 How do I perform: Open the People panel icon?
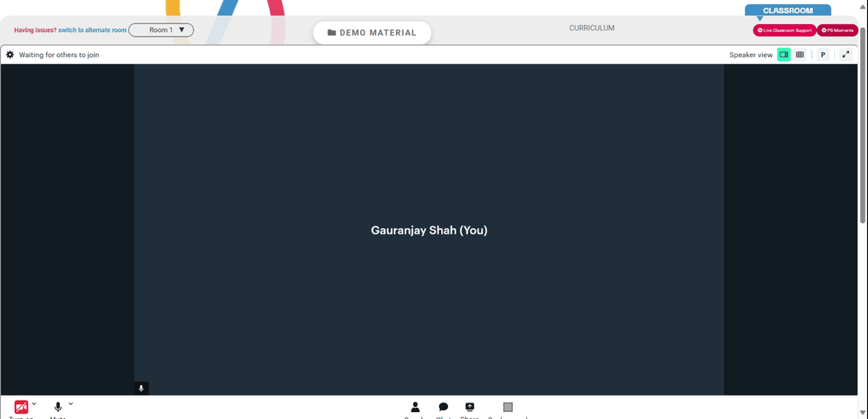(415, 408)
